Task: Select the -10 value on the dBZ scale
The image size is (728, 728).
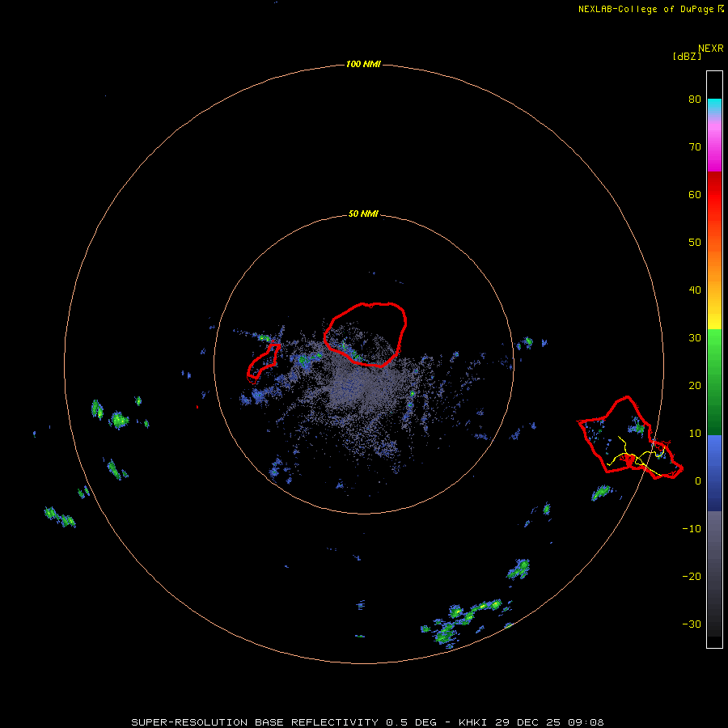Action: [692, 529]
